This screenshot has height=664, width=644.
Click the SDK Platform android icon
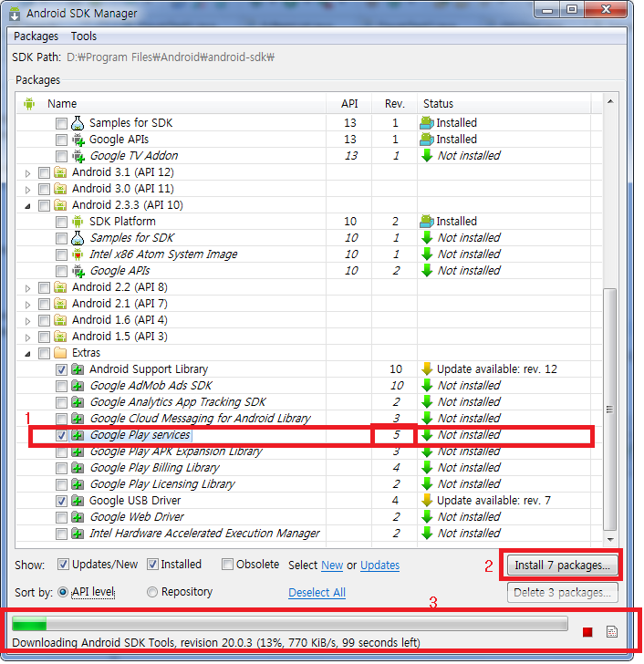click(78, 222)
